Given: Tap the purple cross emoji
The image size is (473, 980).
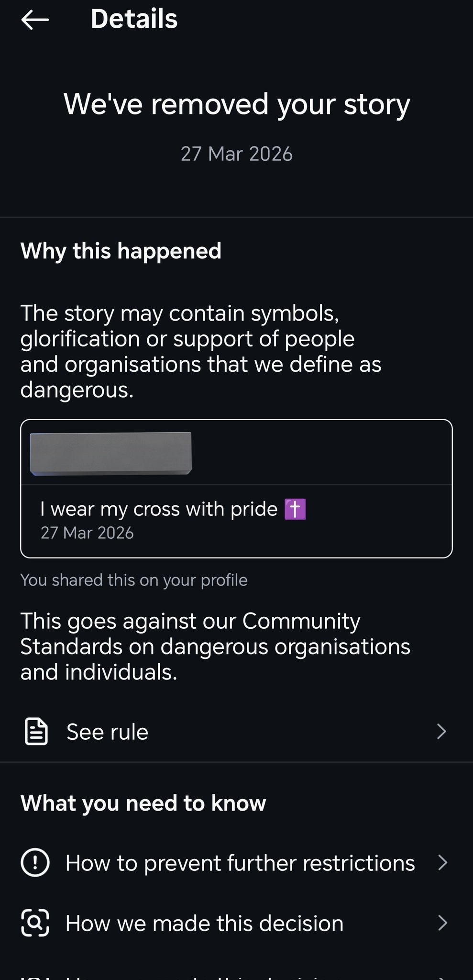Looking at the screenshot, I should point(295,509).
